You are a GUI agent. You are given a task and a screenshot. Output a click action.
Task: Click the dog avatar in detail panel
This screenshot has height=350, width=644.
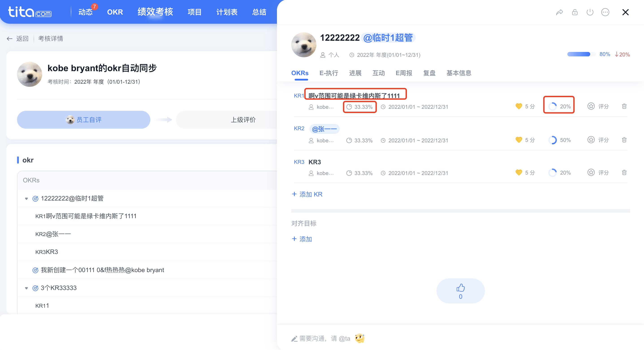click(x=303, y=45)
